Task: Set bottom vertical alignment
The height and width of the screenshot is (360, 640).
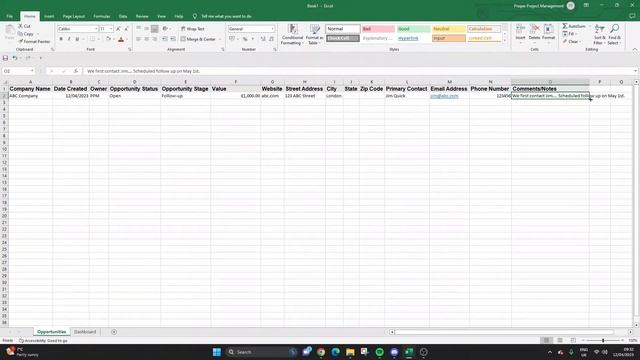Action: (154, 29)
